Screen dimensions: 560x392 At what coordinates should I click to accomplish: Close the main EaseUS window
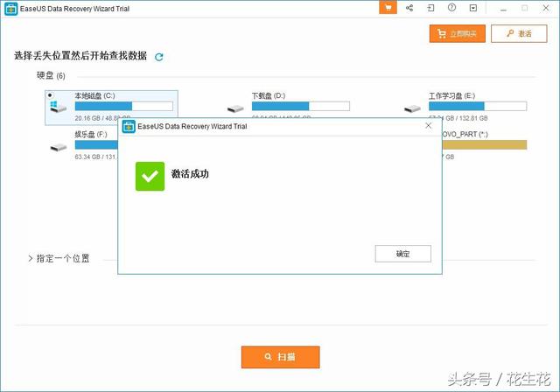tap(546, 8)
